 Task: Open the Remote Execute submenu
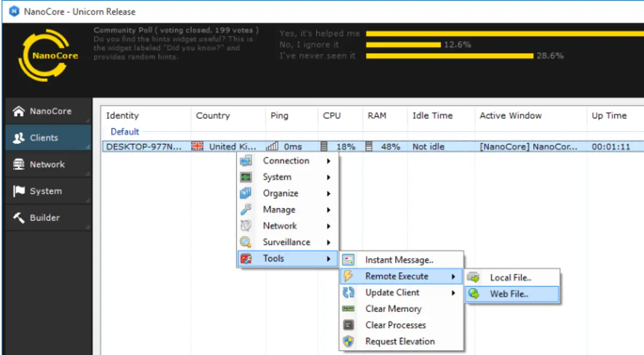coord(400,276)
